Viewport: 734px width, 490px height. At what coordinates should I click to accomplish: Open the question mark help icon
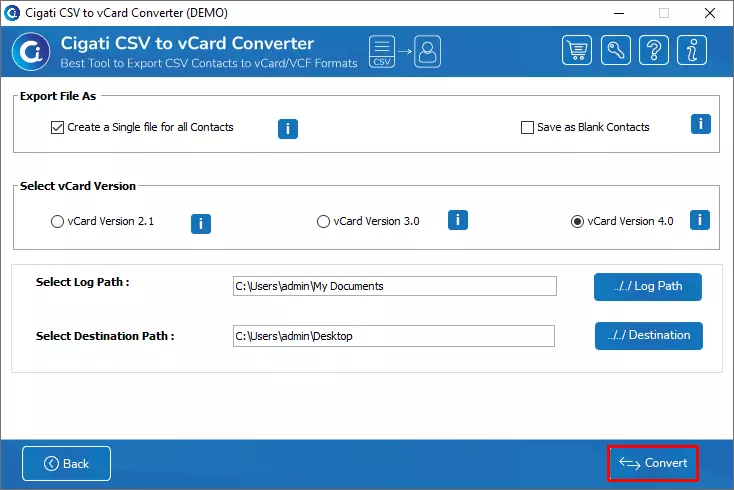point(653,50)
